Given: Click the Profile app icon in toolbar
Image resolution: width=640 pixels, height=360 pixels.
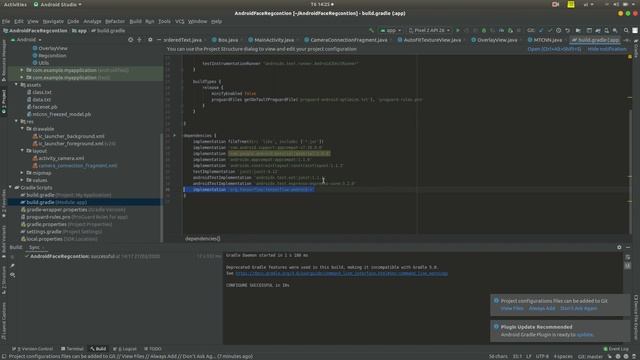Looking at the screenshot, I should click(502, 30).
